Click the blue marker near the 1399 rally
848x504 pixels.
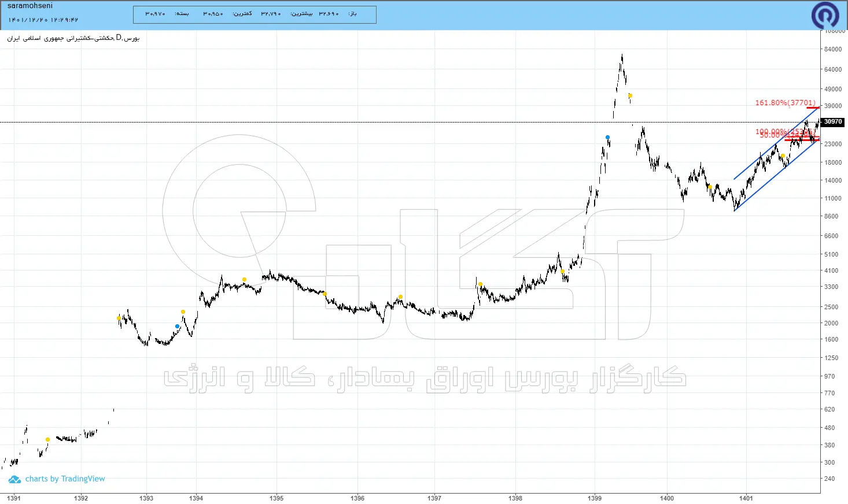pos(607,138)
